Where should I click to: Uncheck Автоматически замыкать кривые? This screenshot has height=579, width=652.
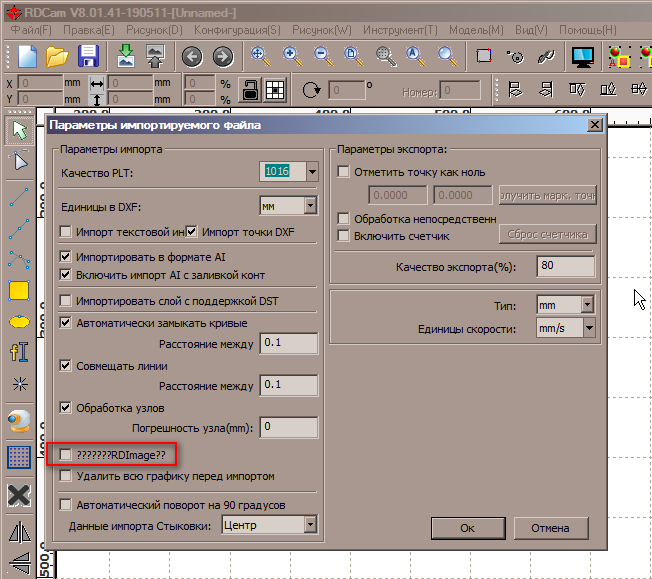[x=66, y=322]
